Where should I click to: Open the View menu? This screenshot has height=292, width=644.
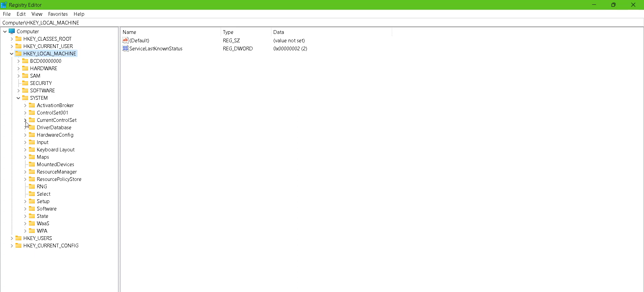37,14
